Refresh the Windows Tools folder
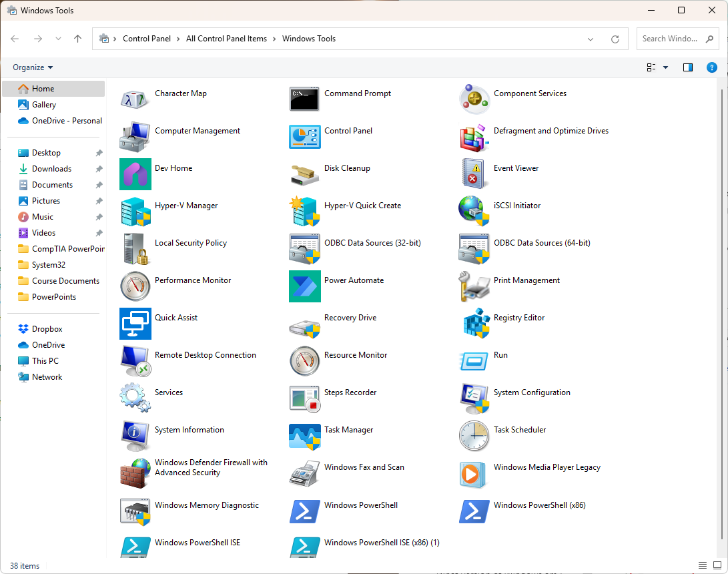 [615, 39]
